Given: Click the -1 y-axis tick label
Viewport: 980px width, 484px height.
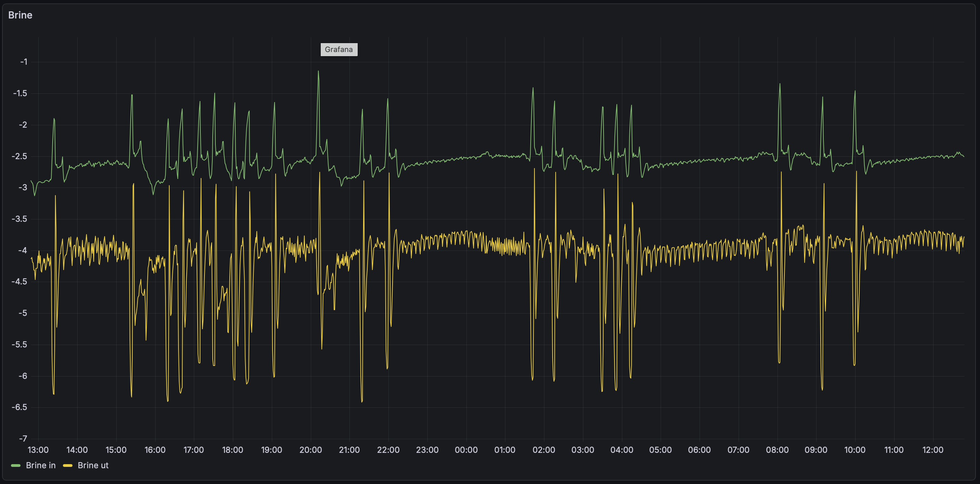Looking at the screenshot, I should (24, 62).
